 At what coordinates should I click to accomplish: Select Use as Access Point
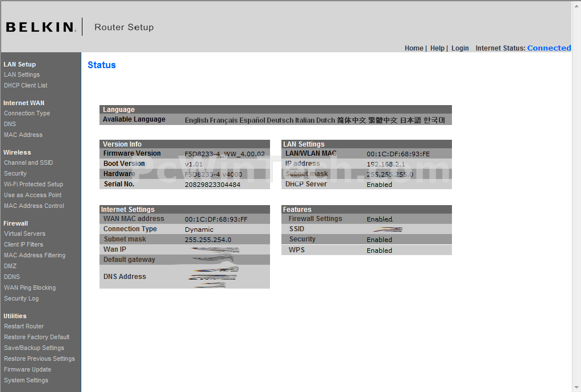[33, 195]
